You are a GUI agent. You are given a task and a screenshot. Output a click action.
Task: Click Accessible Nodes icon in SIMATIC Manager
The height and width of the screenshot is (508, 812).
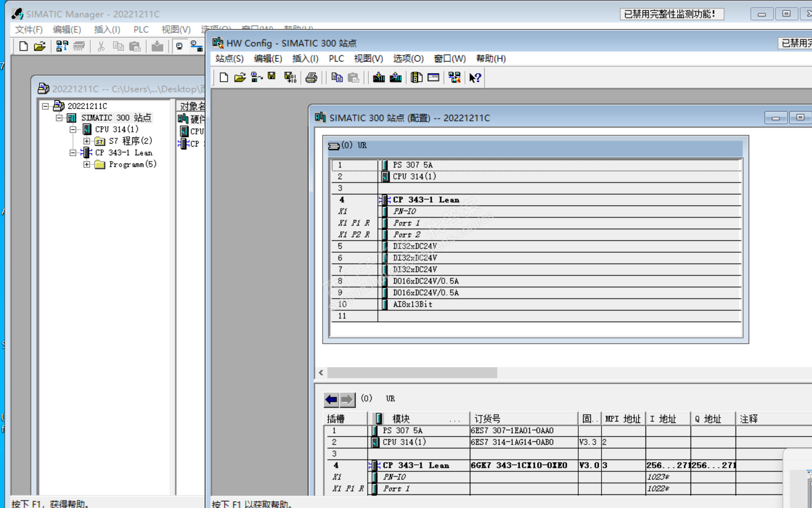click(62, 46)
